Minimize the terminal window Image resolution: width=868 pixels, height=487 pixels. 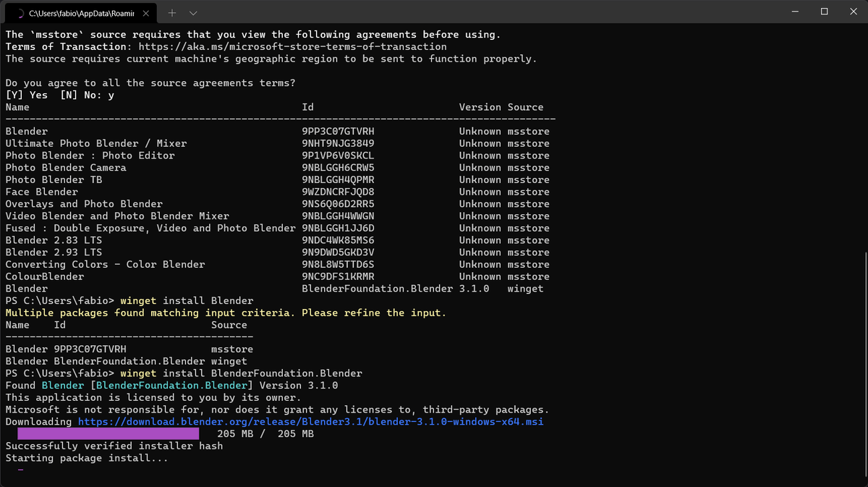tap(796, 12)
